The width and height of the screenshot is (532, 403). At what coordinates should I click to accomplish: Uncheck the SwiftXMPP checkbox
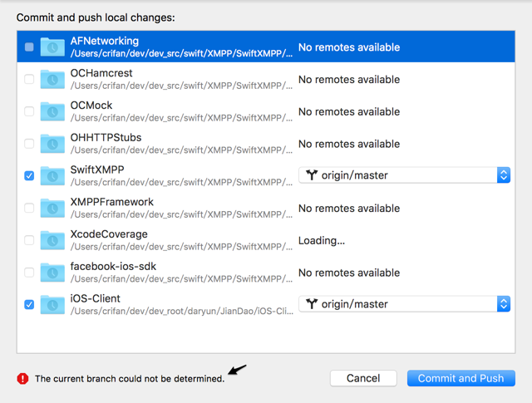click(x=29, y=176)
